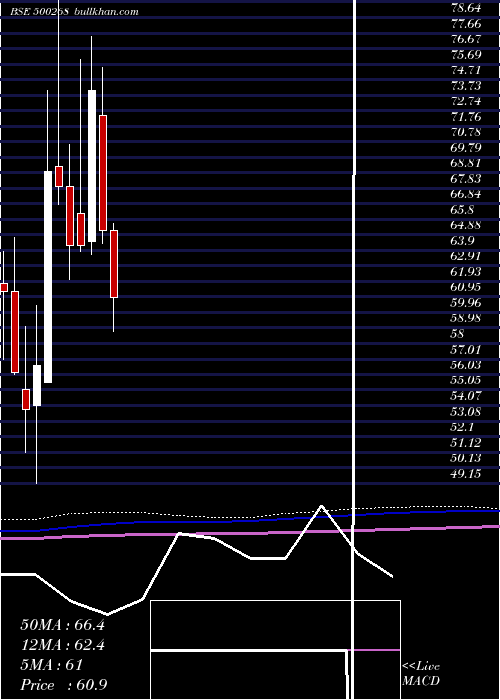
Task: Click price level 69.79
Action: 466,148
